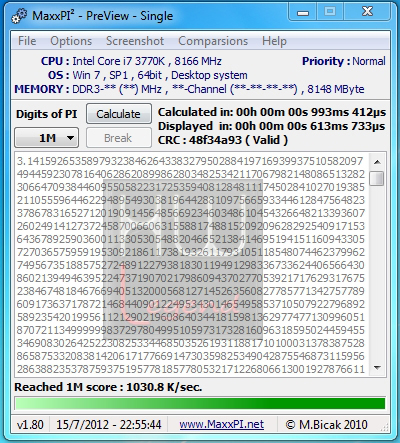Click the scroll down arrow in digits list
The height and width of the screenshot is (443, 400).
coord(377,368)
